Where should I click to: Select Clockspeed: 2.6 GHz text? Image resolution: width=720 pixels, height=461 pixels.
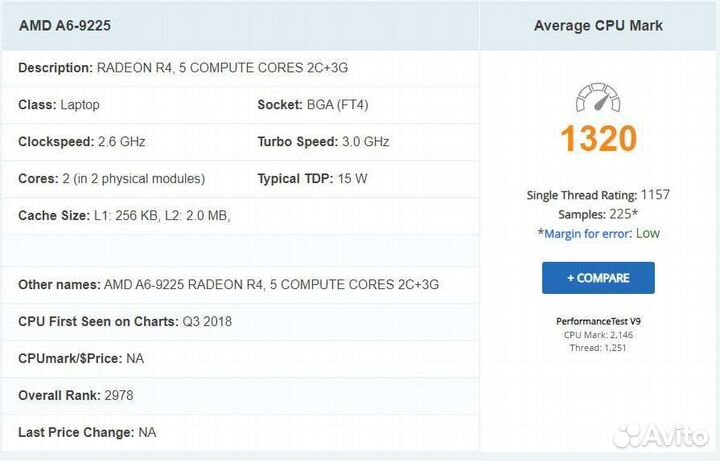[82, 141]
